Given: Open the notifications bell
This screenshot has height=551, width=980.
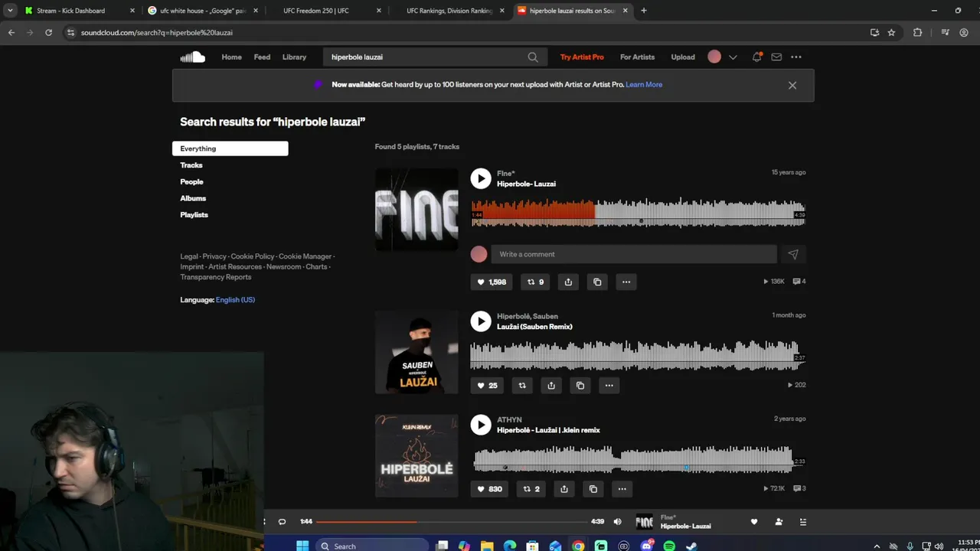Looking at the screenshot, I should point(756,57).
